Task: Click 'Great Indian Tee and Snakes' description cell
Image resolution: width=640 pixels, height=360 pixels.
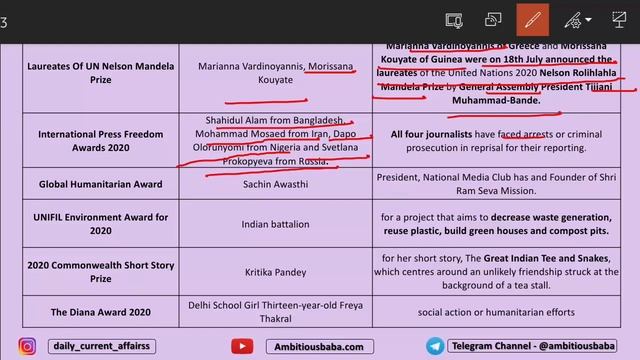Action: [496, 271]
